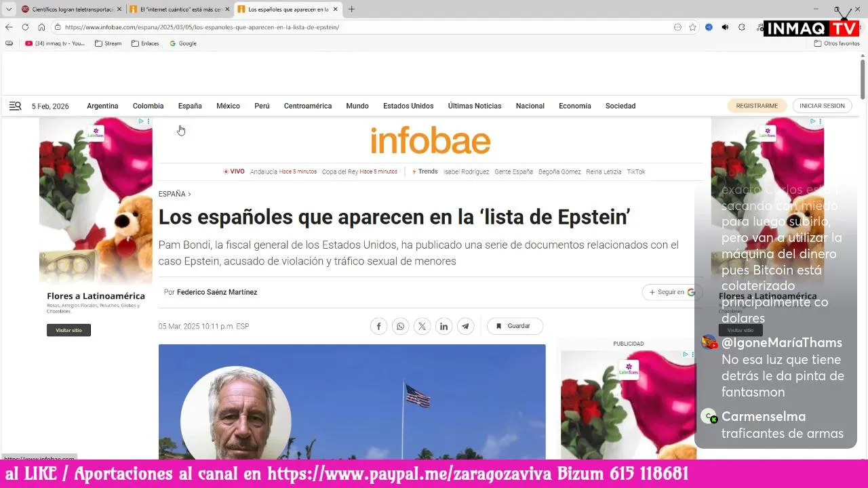This screenshot has height=488, width=868.
Task: Open the Copa del Rey live story
Action: (x=359, y=171)
